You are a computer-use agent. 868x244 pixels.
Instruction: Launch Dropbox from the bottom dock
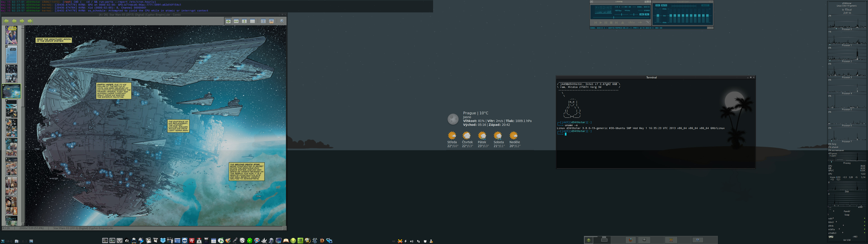pos(163,241)
